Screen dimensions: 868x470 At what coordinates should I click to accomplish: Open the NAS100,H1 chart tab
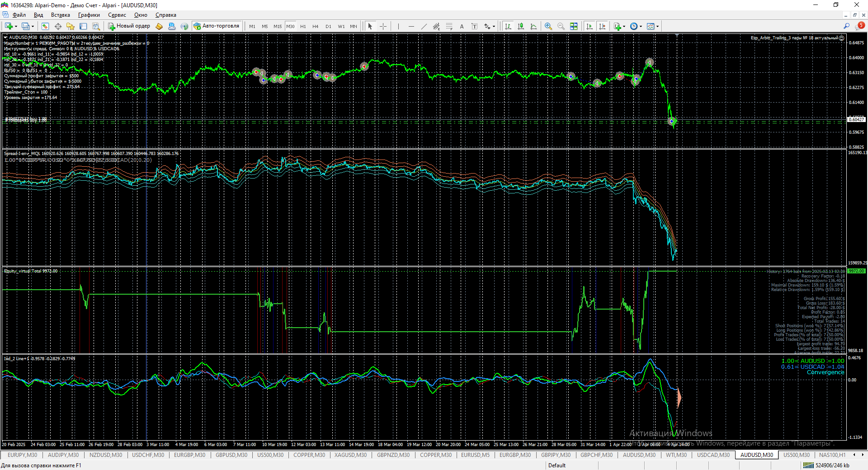pyautogui.click(x=832, y=455)
